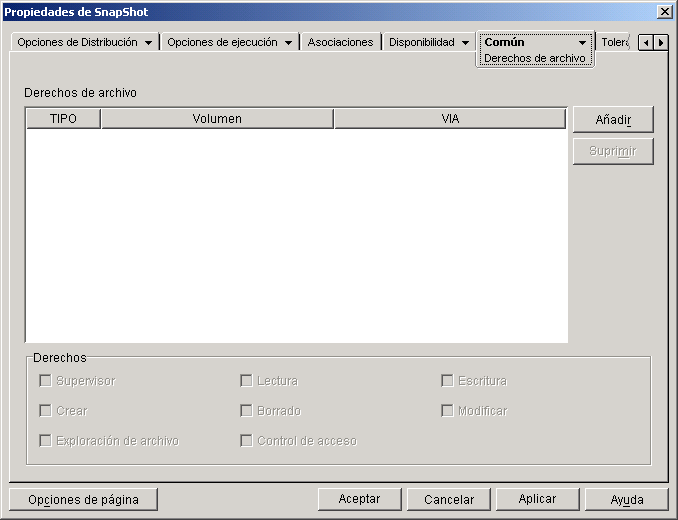Click the Cancelar button
The height and width of the screenshot is (520, 678).
pyautogui.click(x=449, y=499)
